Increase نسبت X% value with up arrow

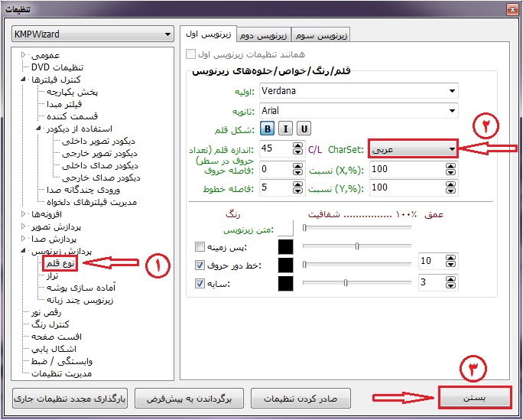450,167
